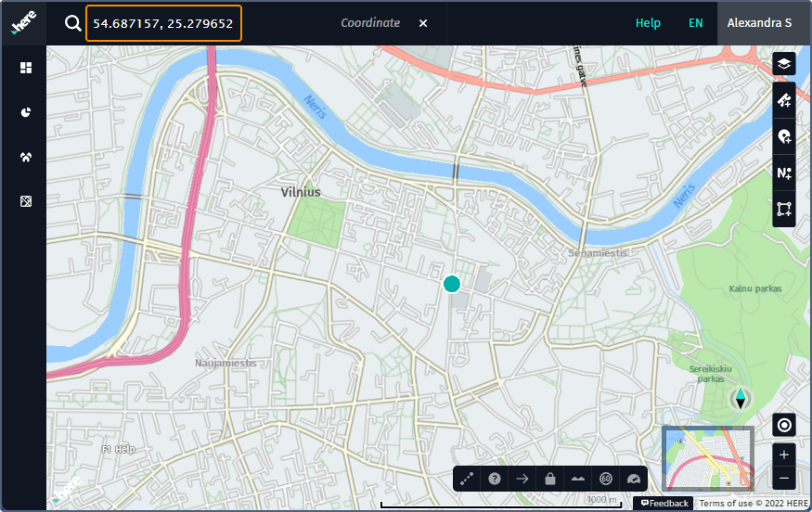This screenshot has width=812, height=512.
Task: Click the HERE logo in top-left corner
Action: click(x=23, y=23)
